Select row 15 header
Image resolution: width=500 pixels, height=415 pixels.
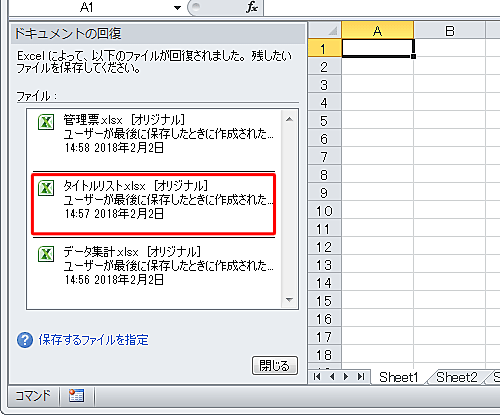click(x=325, y=301)
